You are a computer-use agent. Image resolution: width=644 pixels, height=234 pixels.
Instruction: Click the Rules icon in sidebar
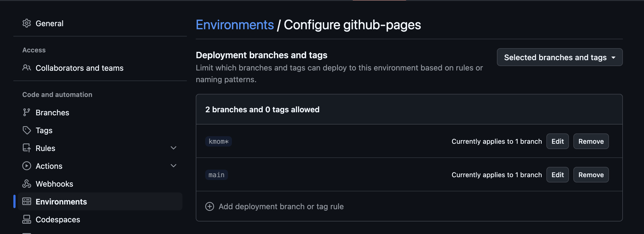[27, 148]
